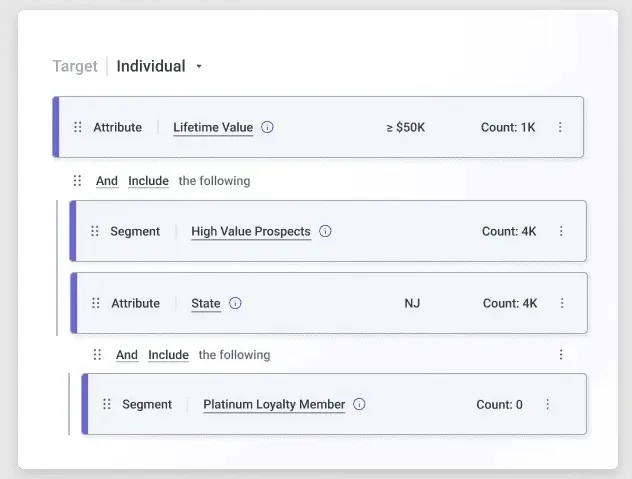
Task: Open High Value Prospects kebab menu
Action: click(x=561, y=231)
